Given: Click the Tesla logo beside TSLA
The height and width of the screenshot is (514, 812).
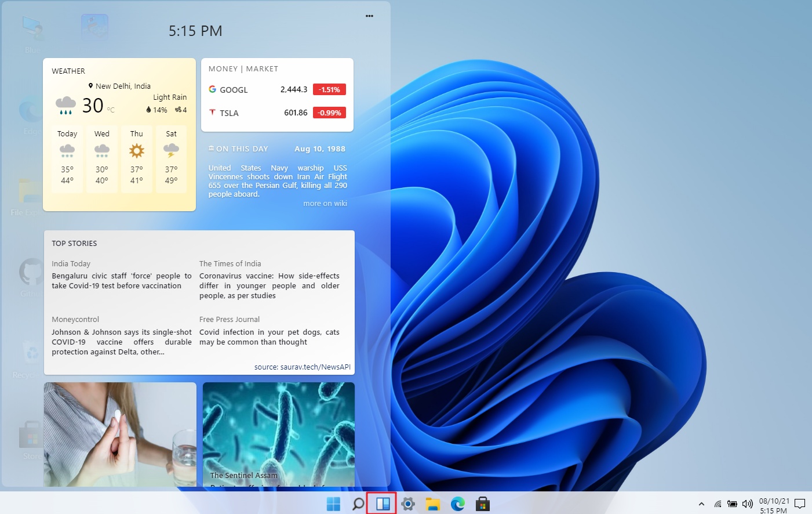Looking at the screenshot, I should click(x=213, y=113).
